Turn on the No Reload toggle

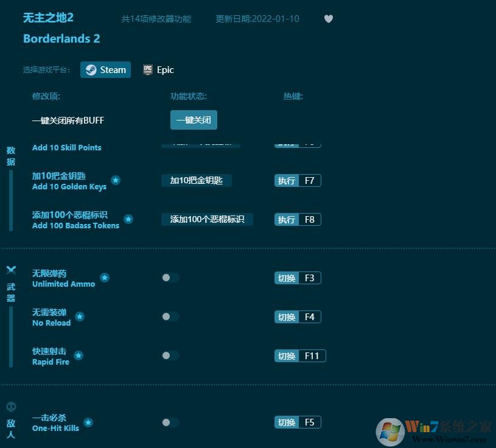170,317
